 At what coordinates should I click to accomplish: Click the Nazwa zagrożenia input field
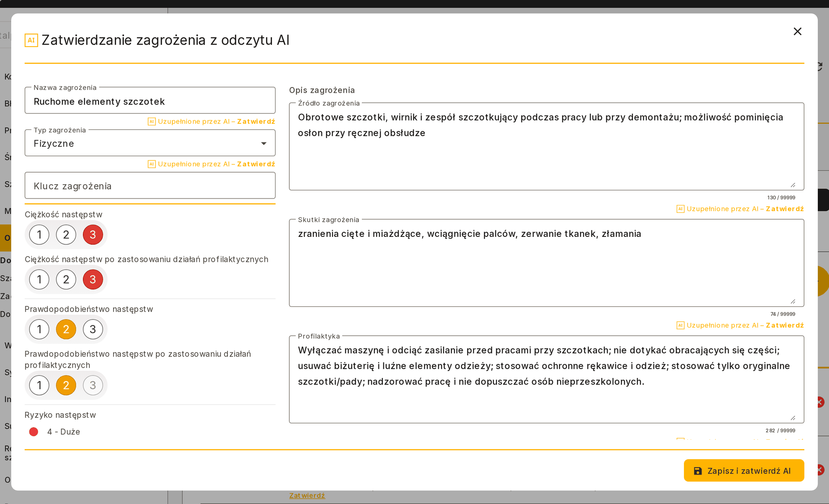(x=150, y=101)
